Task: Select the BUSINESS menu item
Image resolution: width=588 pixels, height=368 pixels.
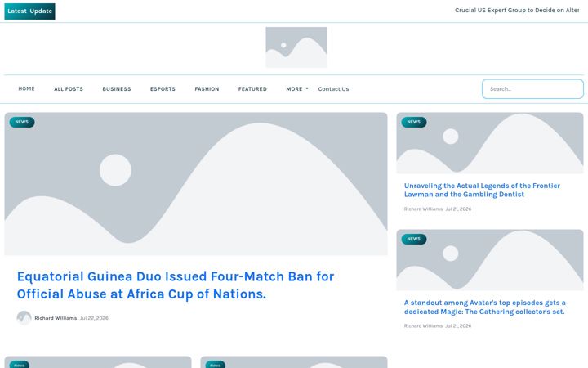Action: 117,89
